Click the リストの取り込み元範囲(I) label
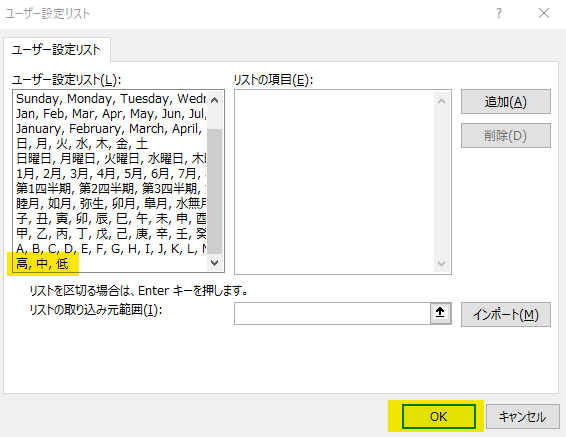This screenshot has height=437, width=566. click(96, 310)
